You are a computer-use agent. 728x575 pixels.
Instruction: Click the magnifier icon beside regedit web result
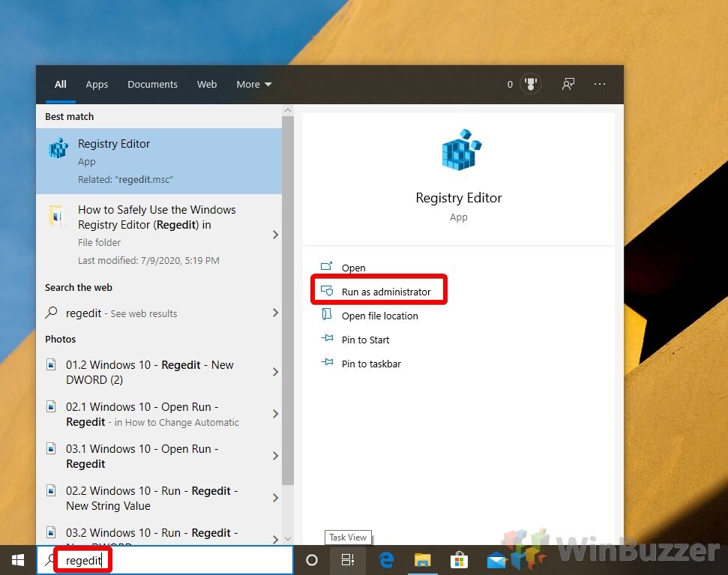pyautogui.click(x=51, y=313)
